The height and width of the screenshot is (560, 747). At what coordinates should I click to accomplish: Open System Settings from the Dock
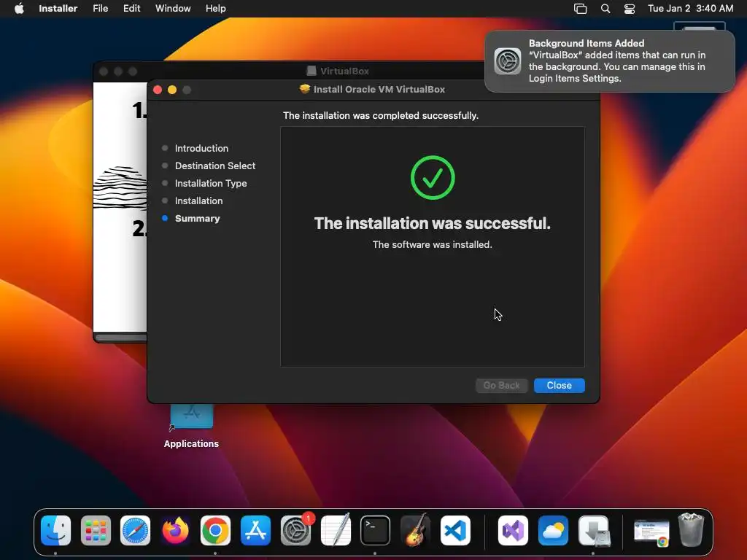click(x=295, y=531)
